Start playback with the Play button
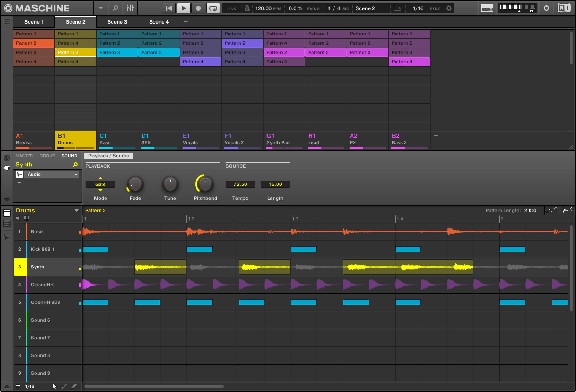The width and height of the screenshot is (576, 392). pos(184,8)
